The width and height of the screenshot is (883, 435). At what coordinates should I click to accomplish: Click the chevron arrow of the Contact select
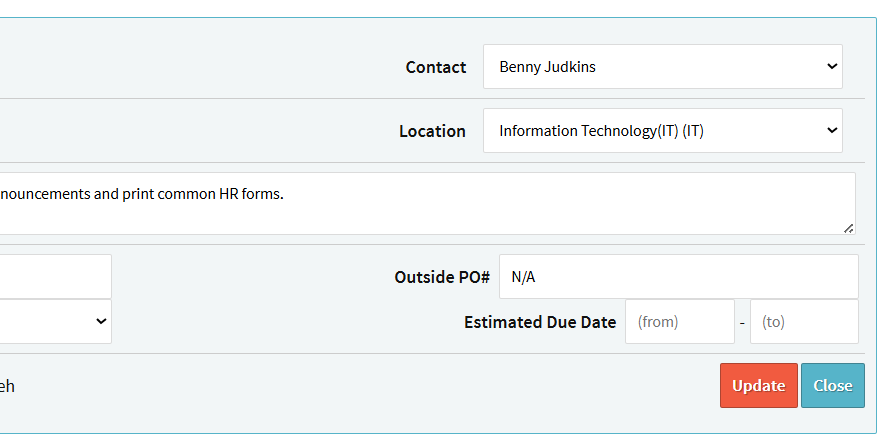(x=831, y=67)
